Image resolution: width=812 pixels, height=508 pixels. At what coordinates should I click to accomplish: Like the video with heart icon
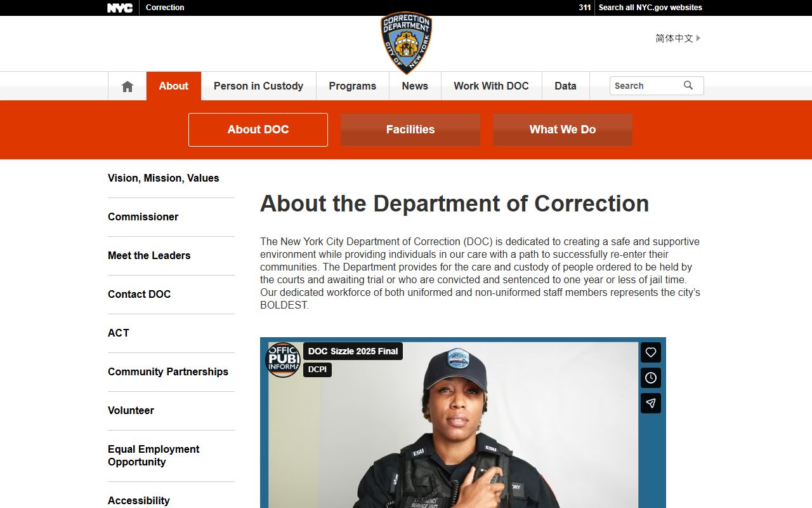pyautogui.click(x=651, y=352)
